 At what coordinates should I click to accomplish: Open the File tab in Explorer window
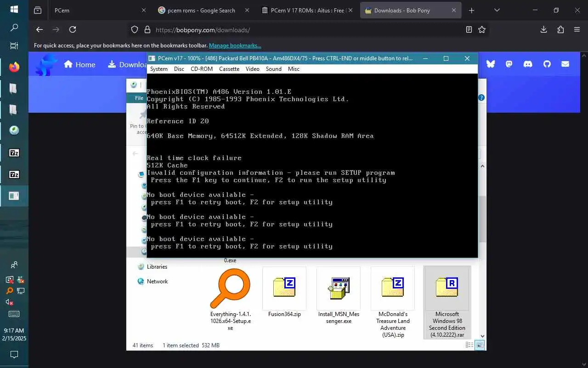(x=139, y=98)
